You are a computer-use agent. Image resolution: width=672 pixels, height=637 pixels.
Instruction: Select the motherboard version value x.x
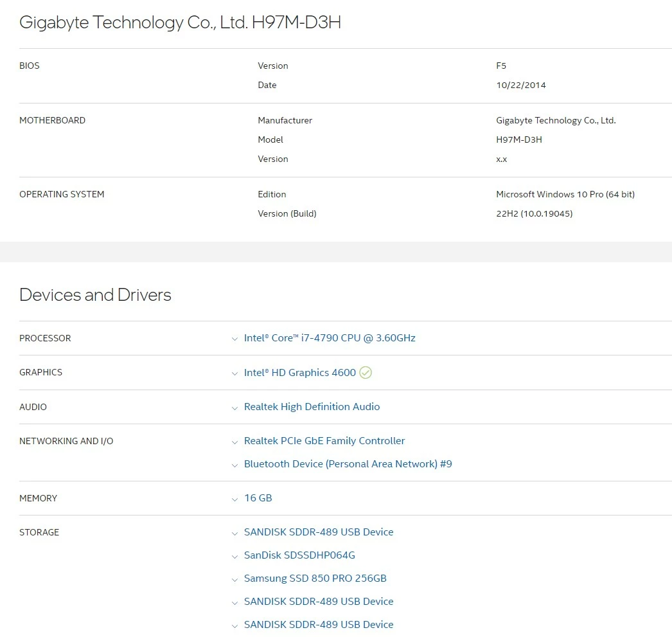point(501,159)
